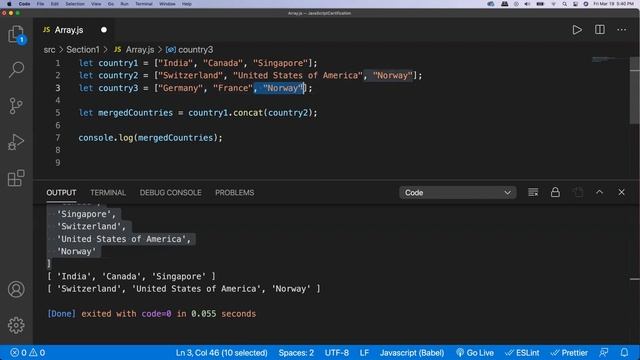Open the File menu
This screenshot has height=360, width=640.
40,4
